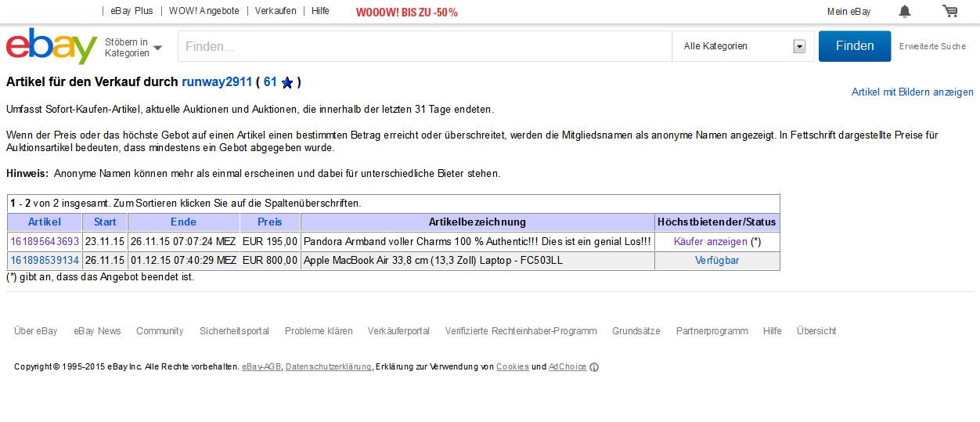Open seller profile runway2911

coord(217,81)
